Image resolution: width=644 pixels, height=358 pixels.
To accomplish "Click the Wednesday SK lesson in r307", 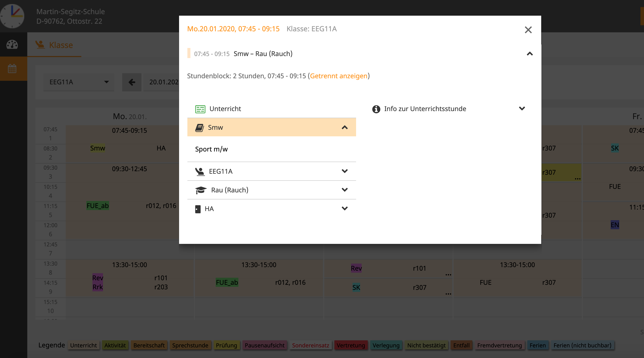I will 356,287.
